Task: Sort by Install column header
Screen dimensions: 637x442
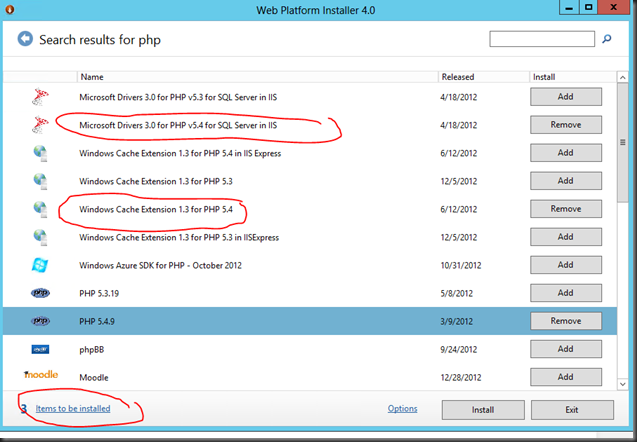Action: (573, 77)
